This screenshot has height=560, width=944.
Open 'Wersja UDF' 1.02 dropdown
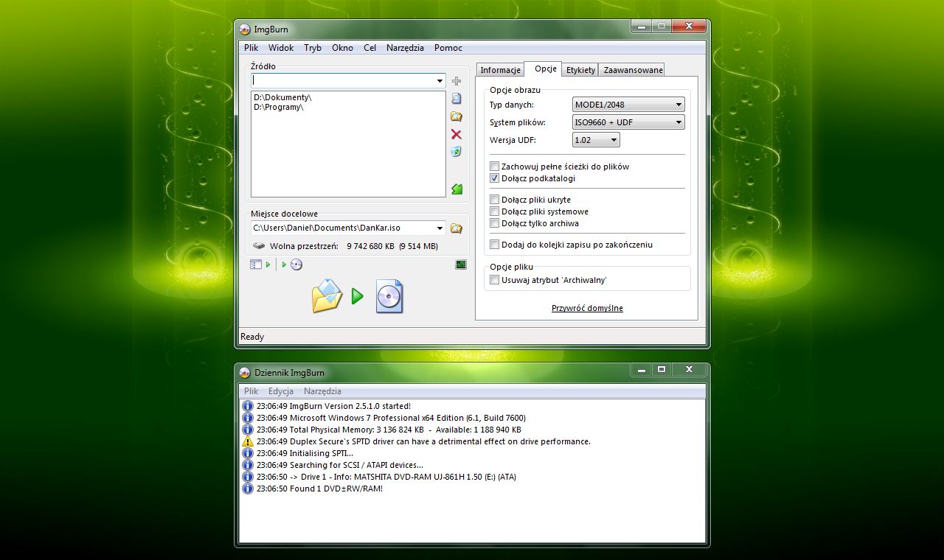[x=596, y=140]
